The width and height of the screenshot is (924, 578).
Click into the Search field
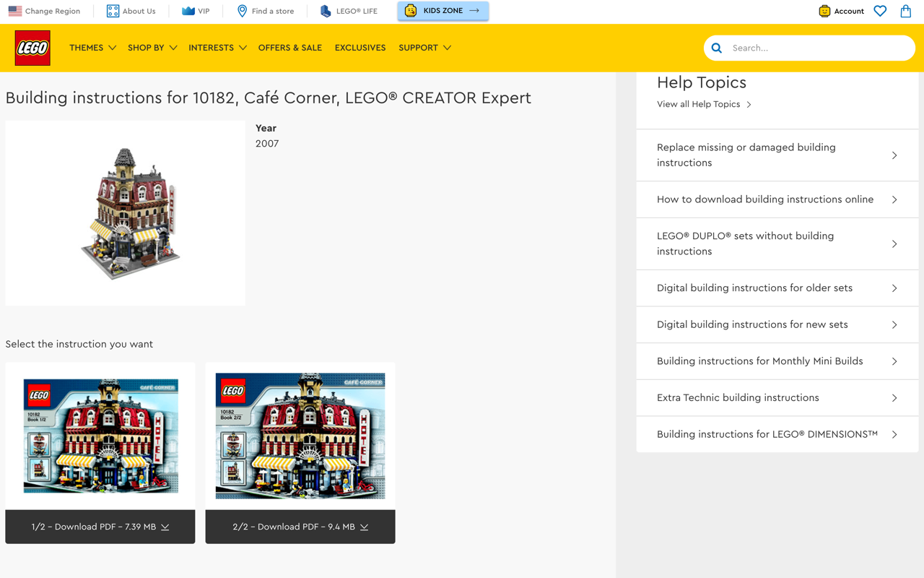[x=819, y=48]
